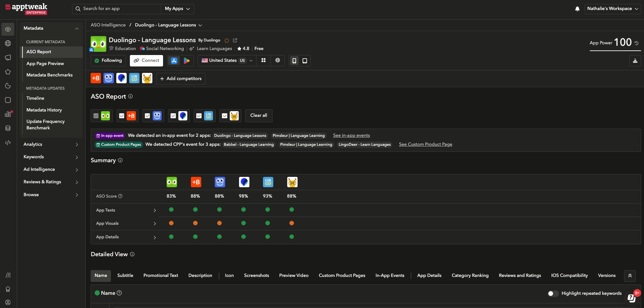Uncheck the owl app competitor checkbox

tap(224, 116)
